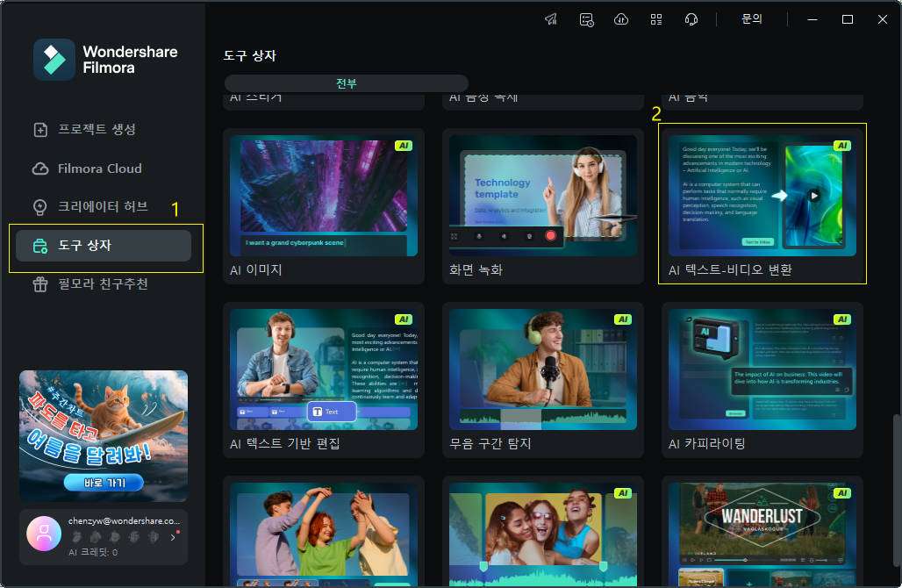Go to 크리에이터 허브 in the sidebar
The height and width of the screenshot is (588, 902).
pyautogui.click(x=103, y=207)
